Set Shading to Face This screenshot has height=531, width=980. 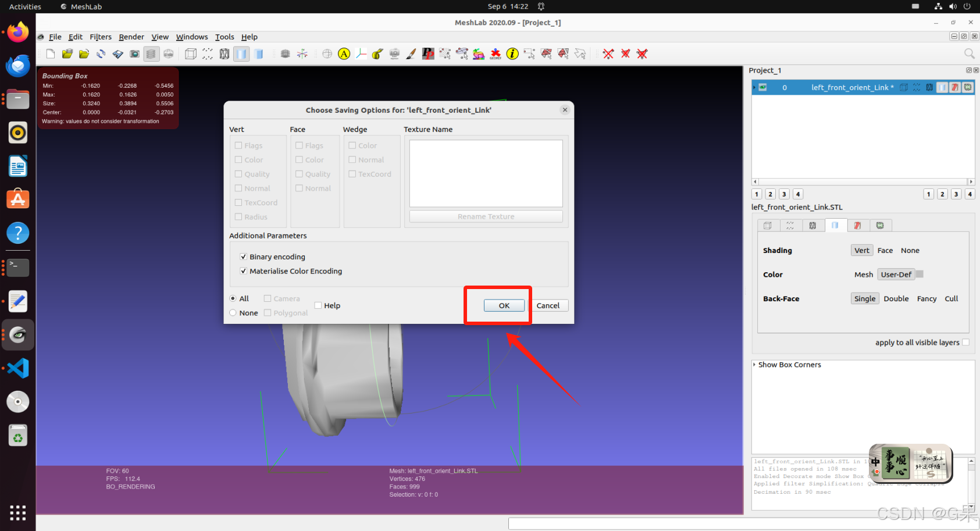click(885, 251)
